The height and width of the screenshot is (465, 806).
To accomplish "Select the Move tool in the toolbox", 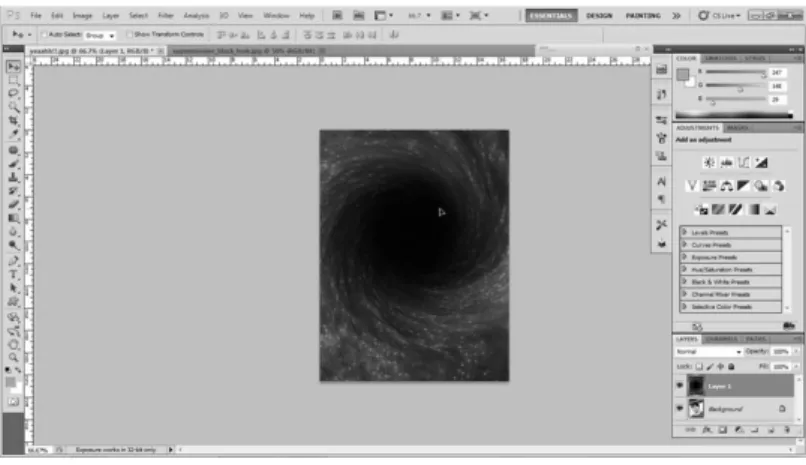I will coord(13,67).
